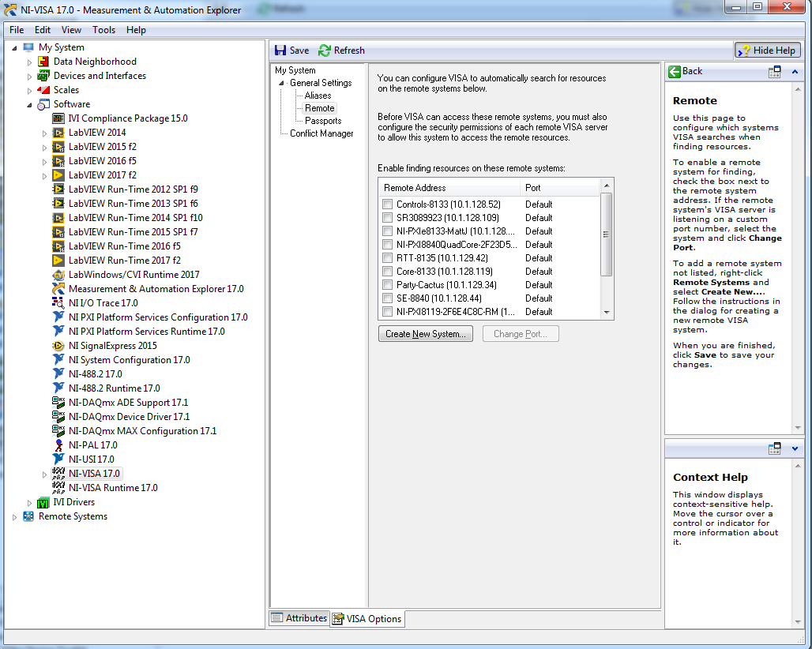The image size is (812, 649).
Task: Click the Save disk icon
Action: point(280,51)
